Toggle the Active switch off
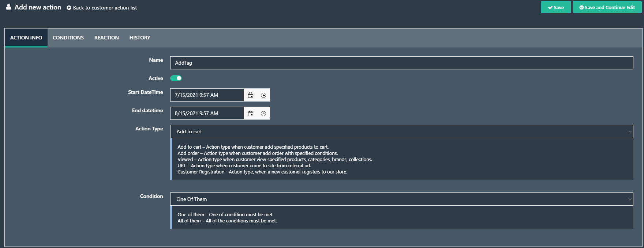644x248 pixels. pyautogui.click(x=176, y=78)
